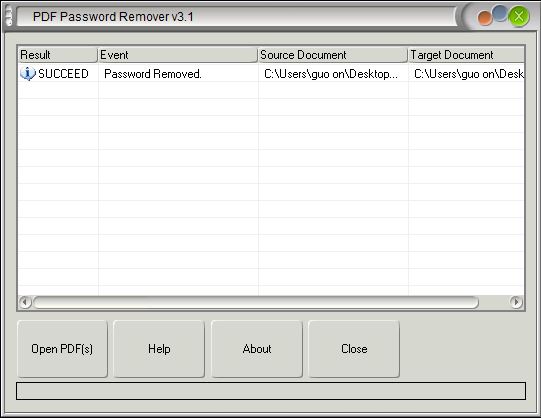
Task: Select the source path C:\Users\guo on\Desktop...
Action: pos(331,74)
